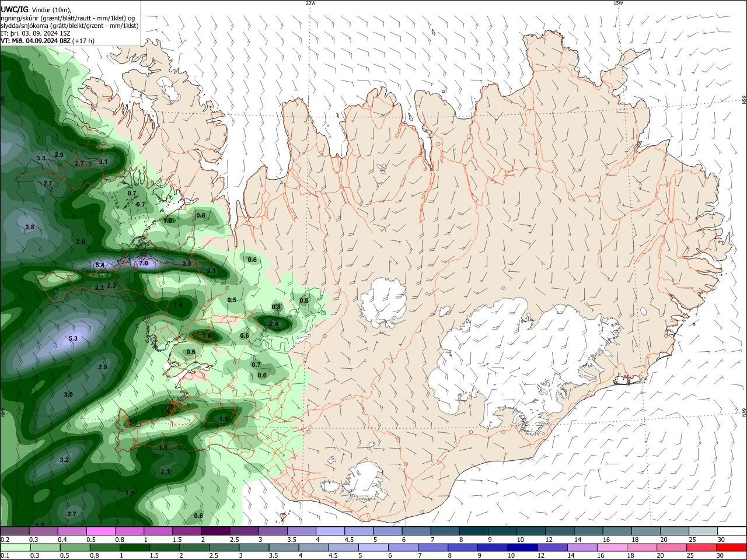The width and height of the screenshot is (747, 560).
Task: Click the 30 label on the snow scale
Action: tap(721, 540)
